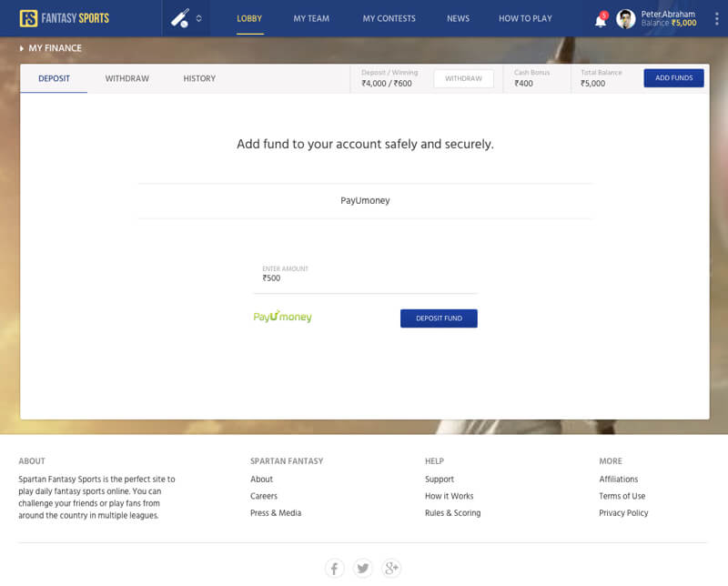Open the three-dot more options menu
728x586 pixels.
[x=717, y=18]
